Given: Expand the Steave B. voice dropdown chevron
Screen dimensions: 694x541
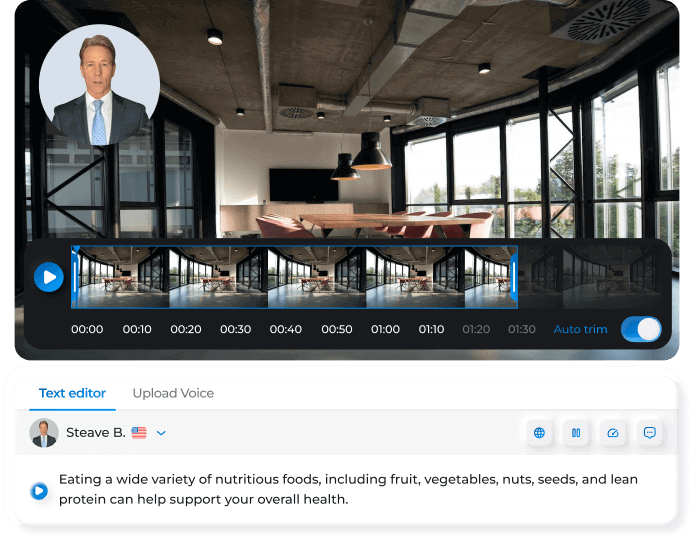Looking at the screenshot, I should [x=161, y=433].
